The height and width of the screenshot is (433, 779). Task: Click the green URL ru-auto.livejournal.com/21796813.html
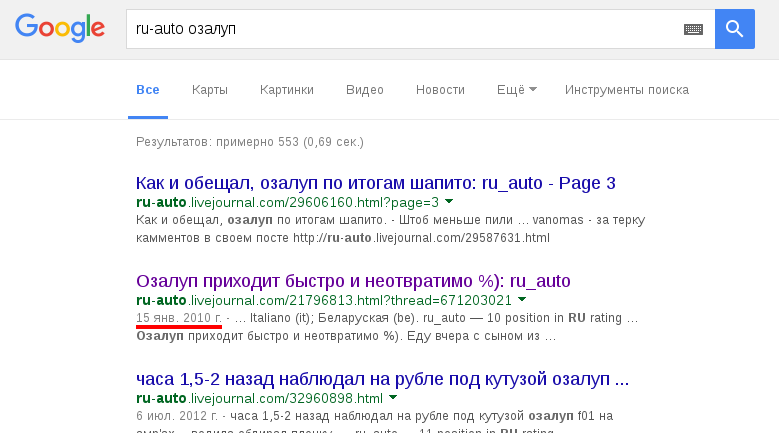tap(323, 300)
